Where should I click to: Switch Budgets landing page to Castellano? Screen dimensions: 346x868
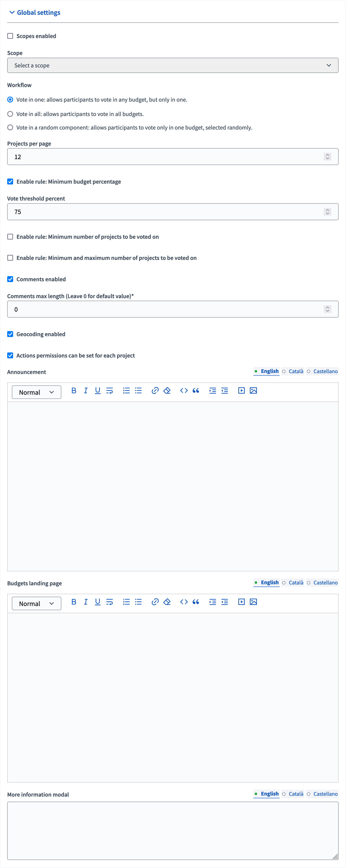(x=325, y=582)
